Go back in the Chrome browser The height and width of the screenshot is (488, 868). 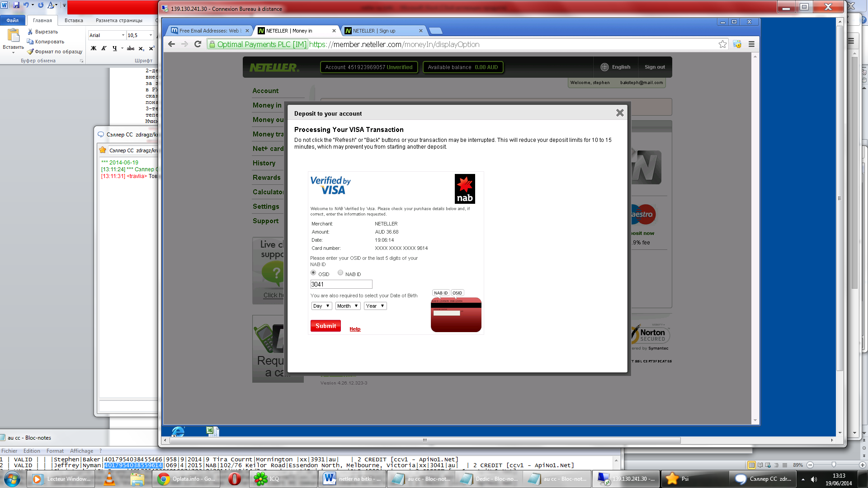(171, 44)
